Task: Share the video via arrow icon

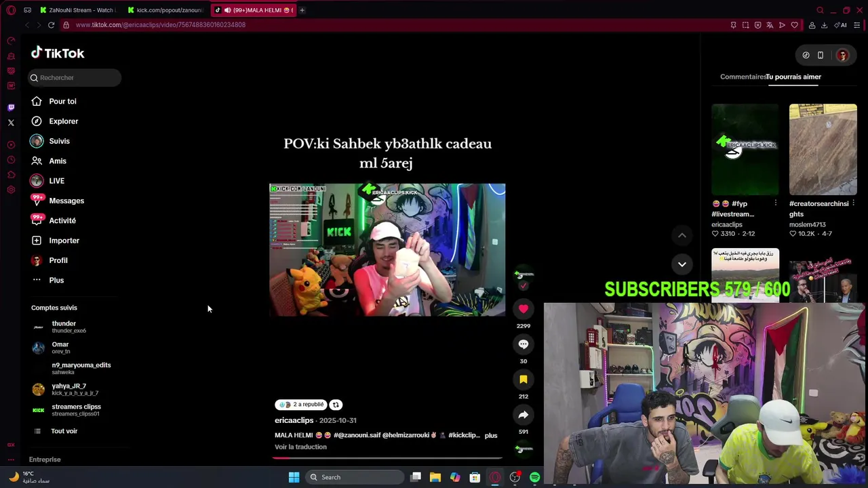Action: (523, 415)
